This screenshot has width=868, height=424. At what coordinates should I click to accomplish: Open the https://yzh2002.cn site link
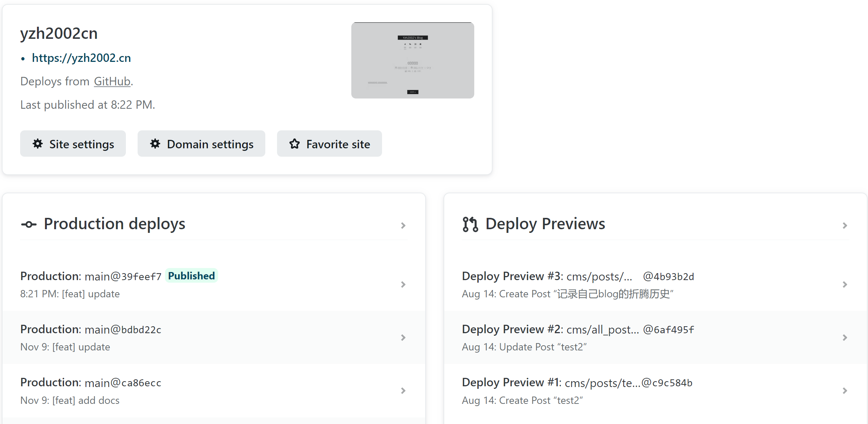[x=81, y=58]
